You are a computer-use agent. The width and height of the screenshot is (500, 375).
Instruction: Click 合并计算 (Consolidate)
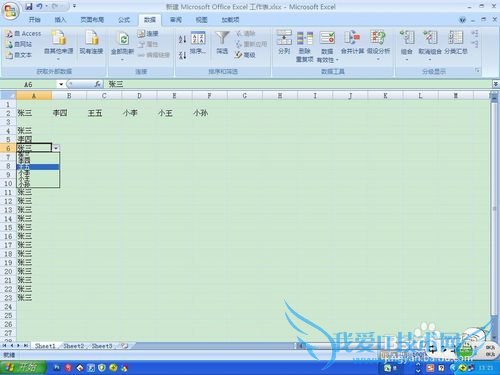click(352, 42)
